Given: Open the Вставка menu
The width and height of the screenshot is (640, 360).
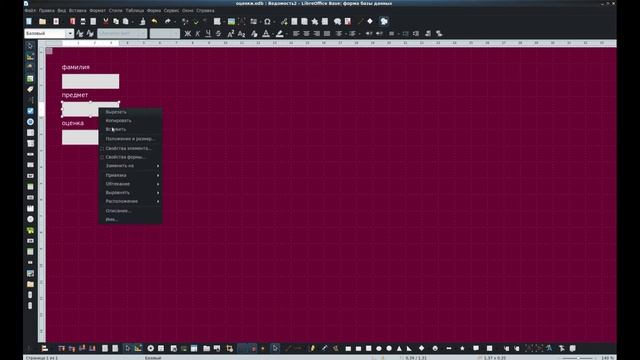Looking at the screenshot, I should click(78, 11).
